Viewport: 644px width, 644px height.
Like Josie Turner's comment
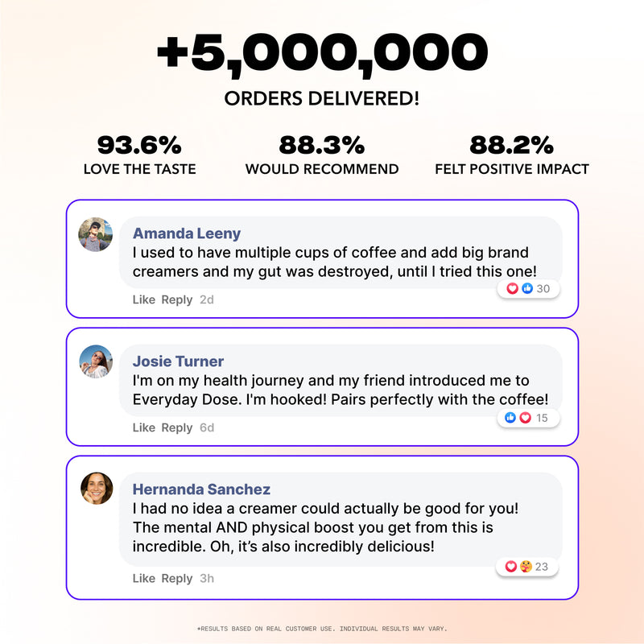tap(143, 427)
